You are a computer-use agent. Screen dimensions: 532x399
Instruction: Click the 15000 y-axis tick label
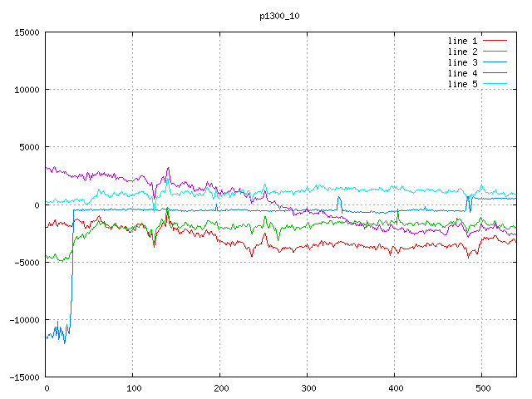27,32
